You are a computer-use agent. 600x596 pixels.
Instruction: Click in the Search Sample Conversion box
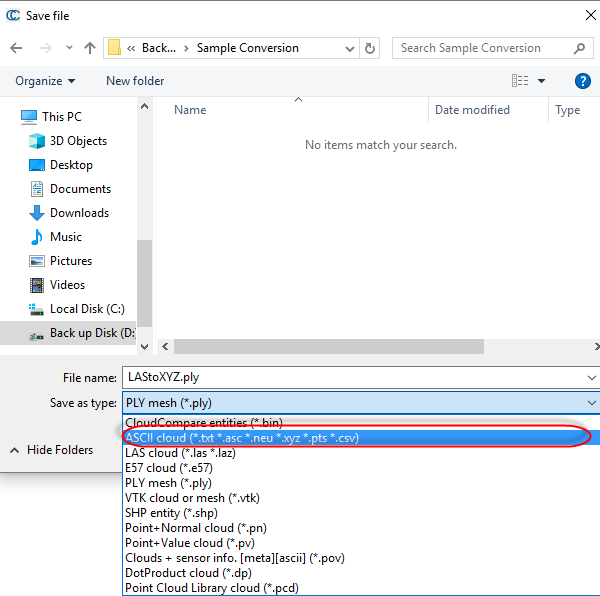482,48
